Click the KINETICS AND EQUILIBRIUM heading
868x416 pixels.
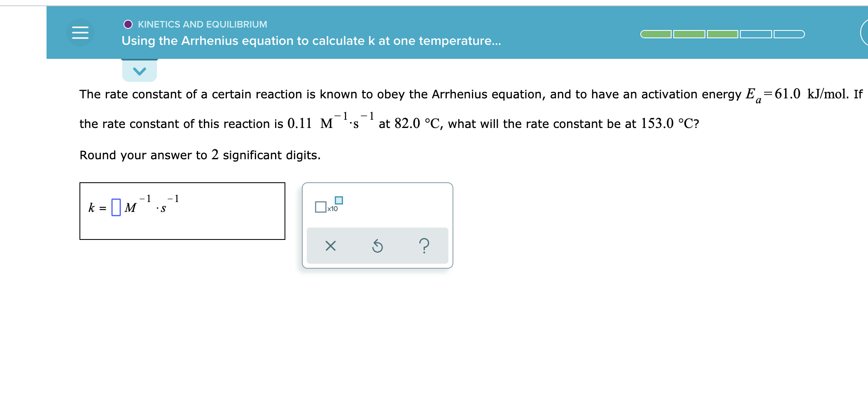click(202, 24)
